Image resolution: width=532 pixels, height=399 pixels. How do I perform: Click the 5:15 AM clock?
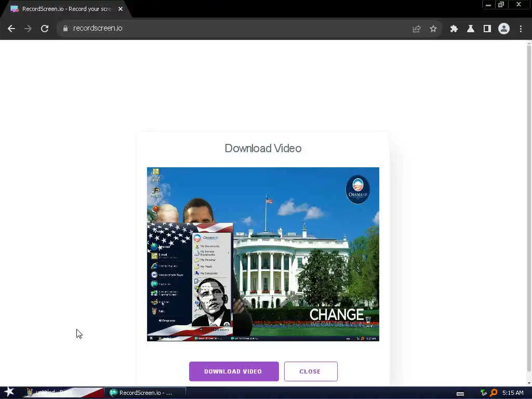(513, 393)
